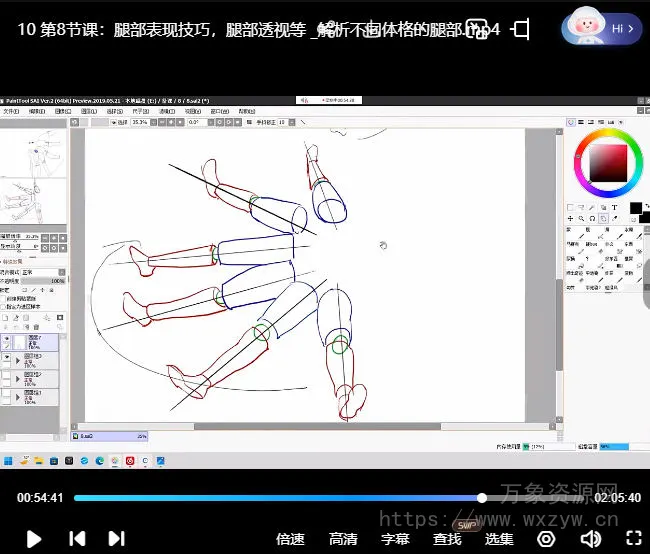The height and width of the screenshot is (554, 650).
Task: Toggle the picture-in-picture icon beside the title
Action: [519, 29]
